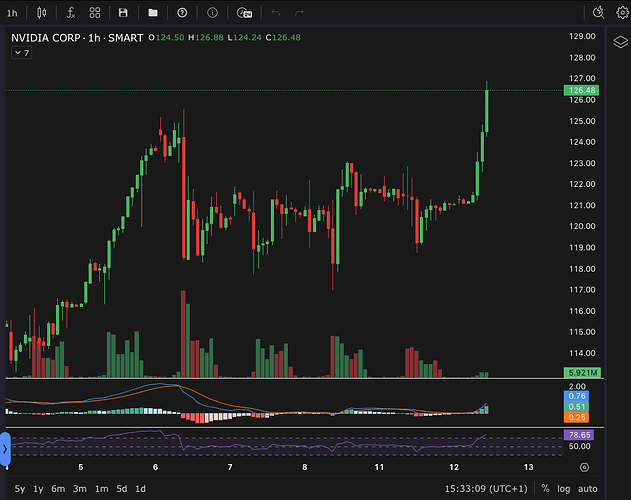Image resolution: width=631 pixels, height=500 pixels.
Task: Select the 1d date range
Action: [x=140, y=489]
